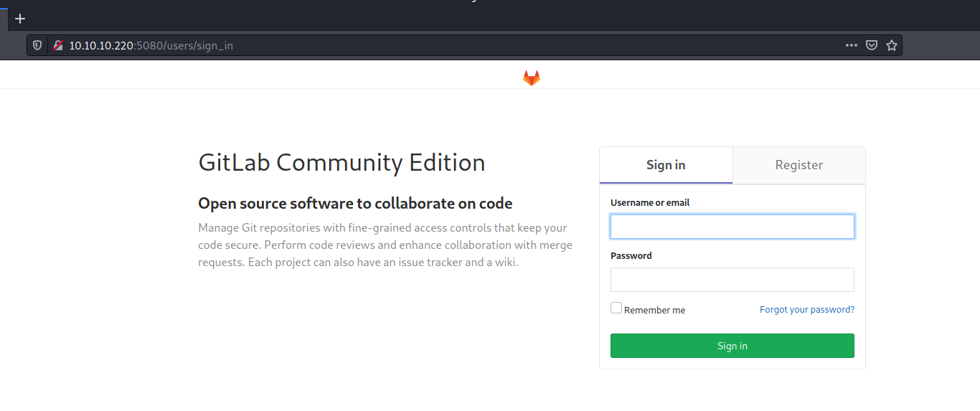Switch to the Register tab
The width and height of the screenshot is (980, 411).
coord(798,165)
